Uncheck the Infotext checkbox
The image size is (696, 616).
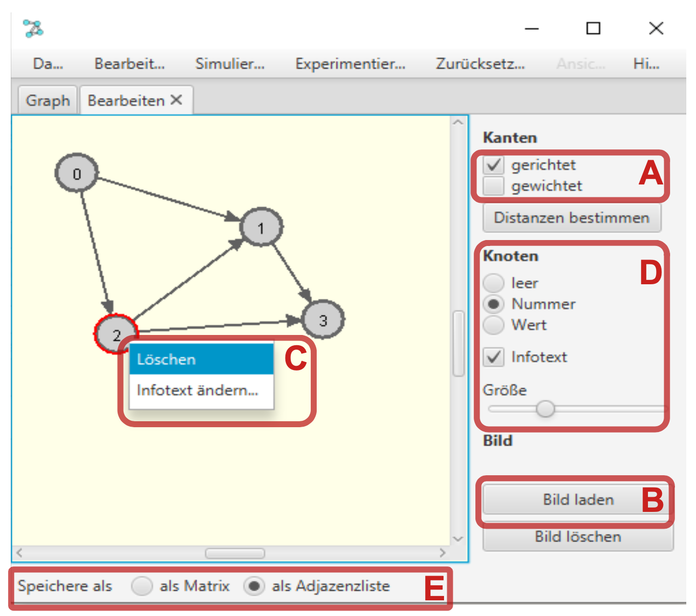pyautogui.click(x=493, y=357)
